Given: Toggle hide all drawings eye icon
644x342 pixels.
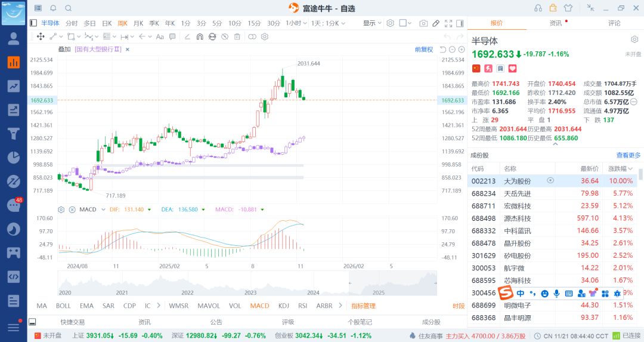Looking at the screenshot, I should [x=225, y=36].
